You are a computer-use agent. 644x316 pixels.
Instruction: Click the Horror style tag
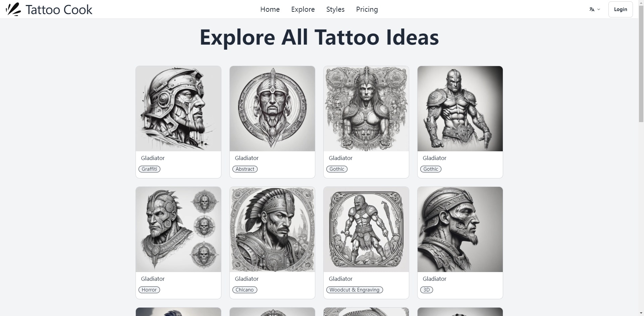(x=149, y=290)
